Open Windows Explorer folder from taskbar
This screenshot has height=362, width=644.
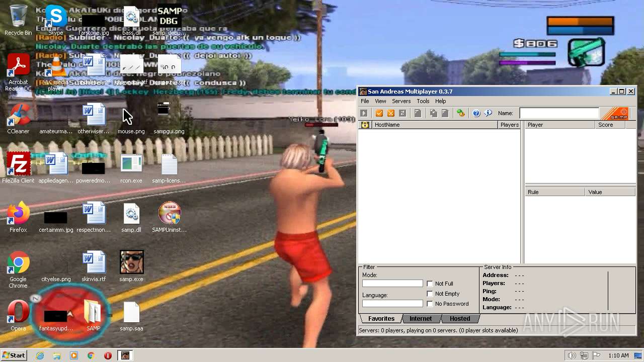pos(57,355)
